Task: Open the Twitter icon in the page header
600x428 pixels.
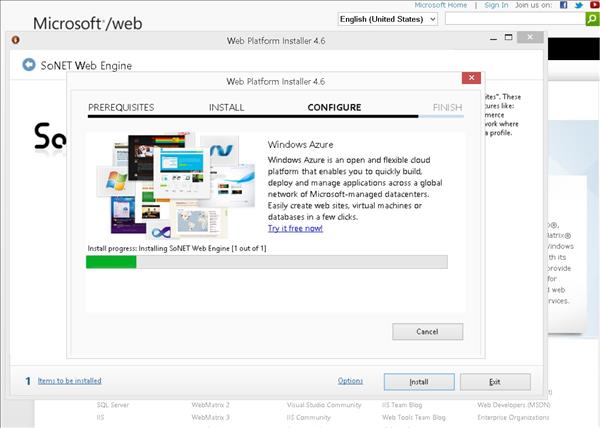Action: tap(579, 5)
